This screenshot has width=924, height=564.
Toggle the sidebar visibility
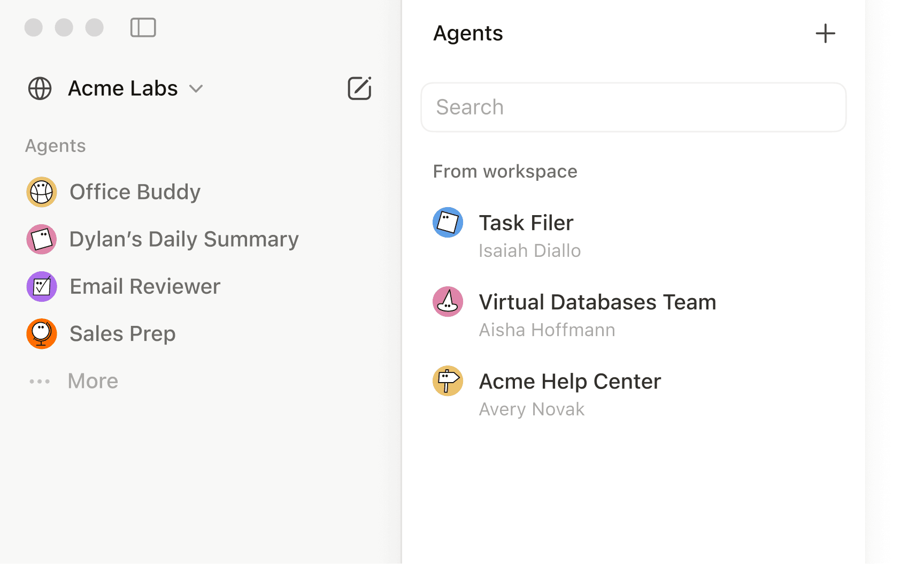143,27
